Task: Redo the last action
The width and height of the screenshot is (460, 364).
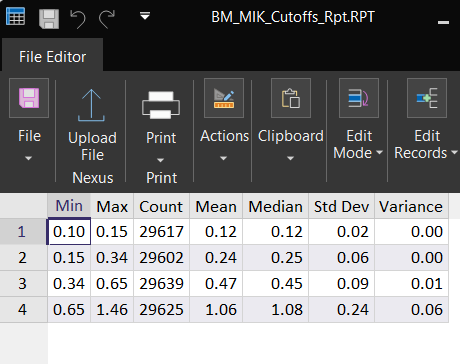Action: [x=107, y=19]
